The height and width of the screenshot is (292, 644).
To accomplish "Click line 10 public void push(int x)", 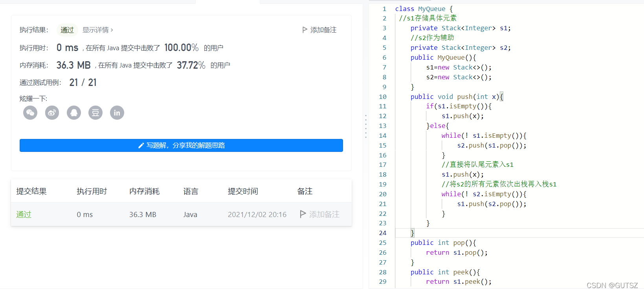I will point(457,97).
